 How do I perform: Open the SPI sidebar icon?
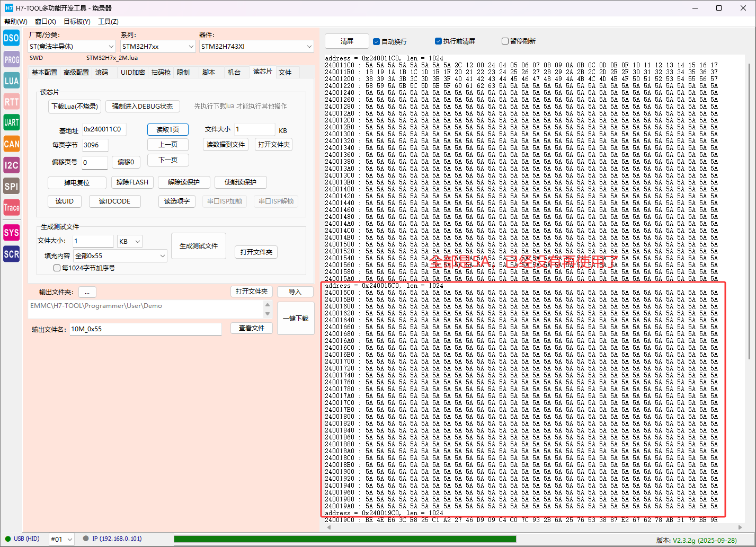[11, 186]
